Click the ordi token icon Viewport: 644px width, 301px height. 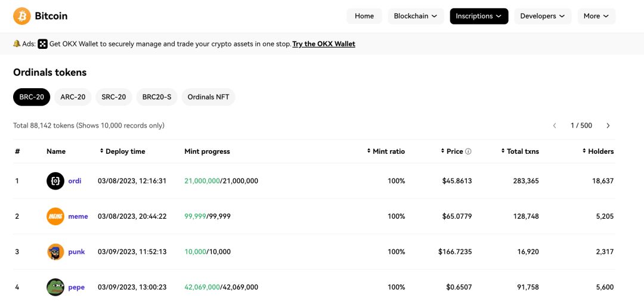[55, 181]
